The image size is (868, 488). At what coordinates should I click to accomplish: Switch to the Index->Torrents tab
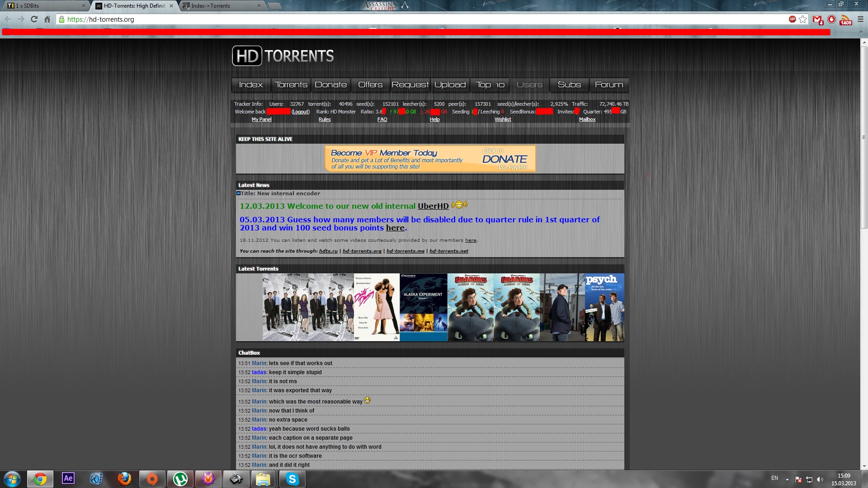tap(222, 5)
